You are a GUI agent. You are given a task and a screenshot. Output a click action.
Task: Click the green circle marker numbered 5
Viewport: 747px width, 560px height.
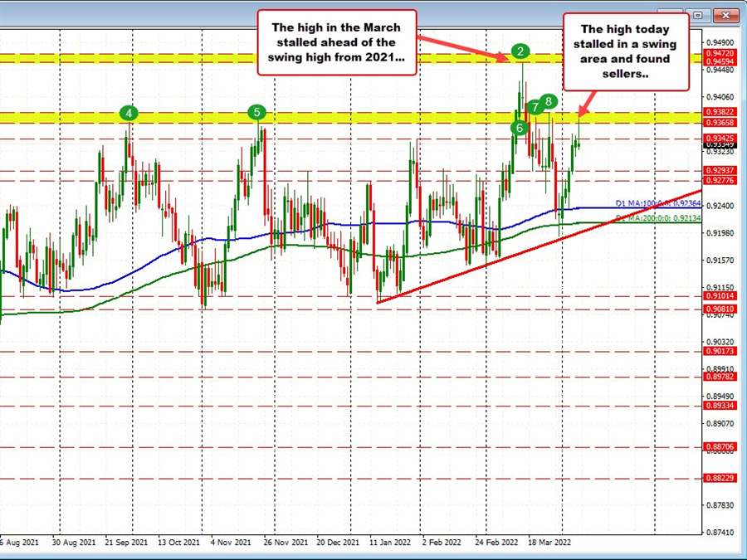point(257,112)
